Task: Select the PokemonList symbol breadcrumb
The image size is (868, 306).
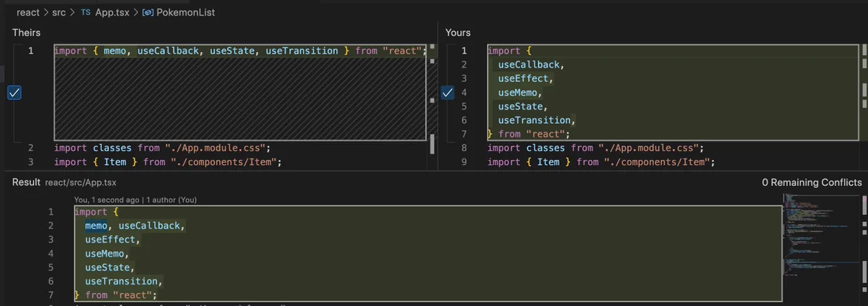Action: pyautogui.click(x=185, y=12)
